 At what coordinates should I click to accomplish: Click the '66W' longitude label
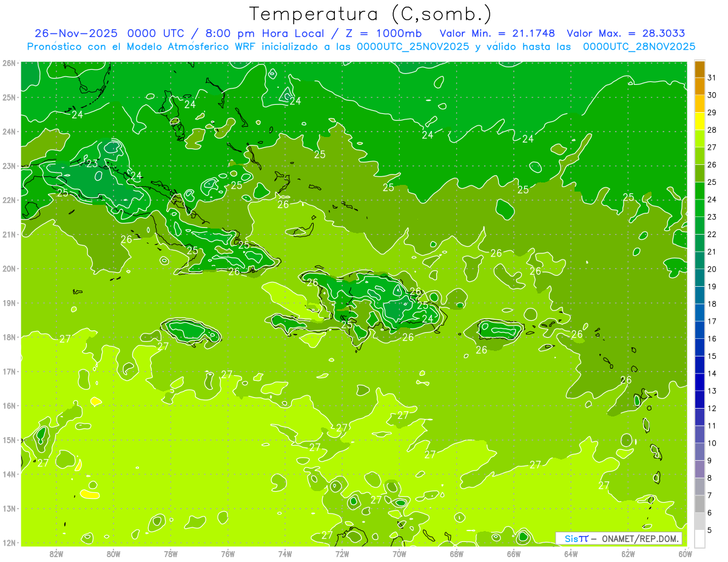(513, 553)
